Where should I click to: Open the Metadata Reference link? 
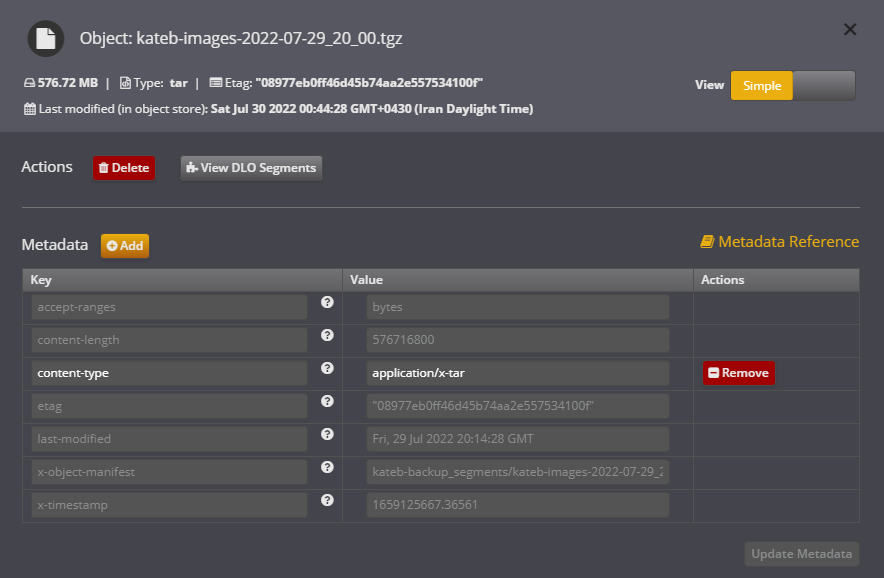tap(779, 242)
